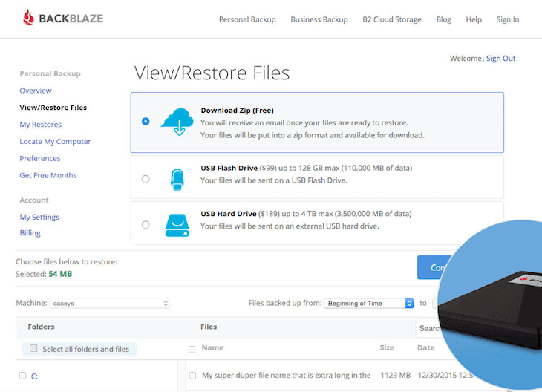Open Personal Backup in top navigation
Viewport: 542px width, 392px height.
[x=247, y=19]
